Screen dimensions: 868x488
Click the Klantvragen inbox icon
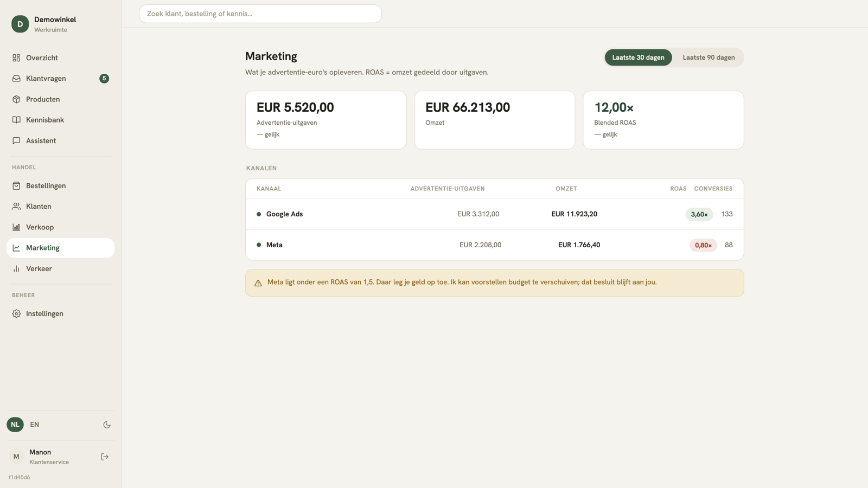16,79
